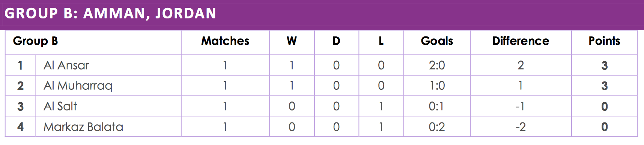Click the Difference column header

point(521,41)
